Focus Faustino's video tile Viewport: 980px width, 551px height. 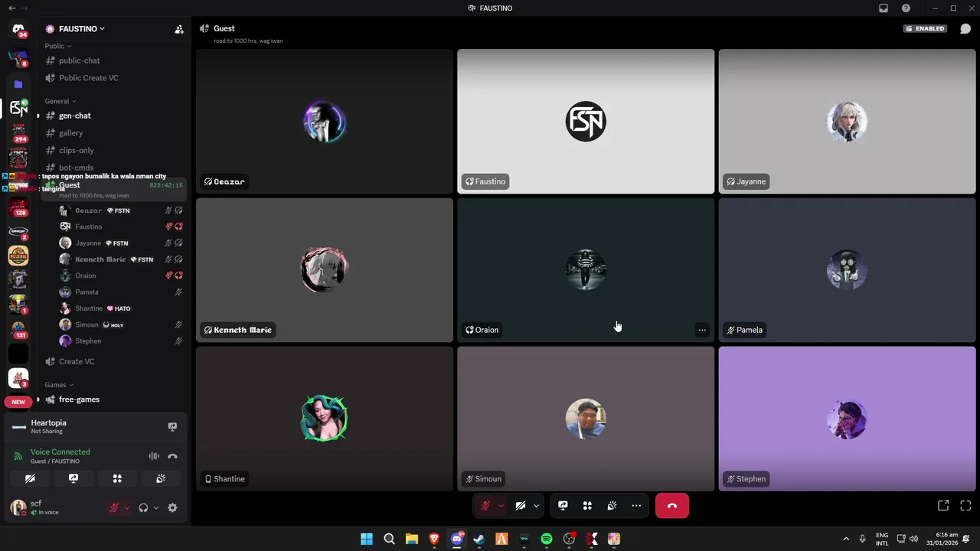pyautogui.click(x=586, y=121)
